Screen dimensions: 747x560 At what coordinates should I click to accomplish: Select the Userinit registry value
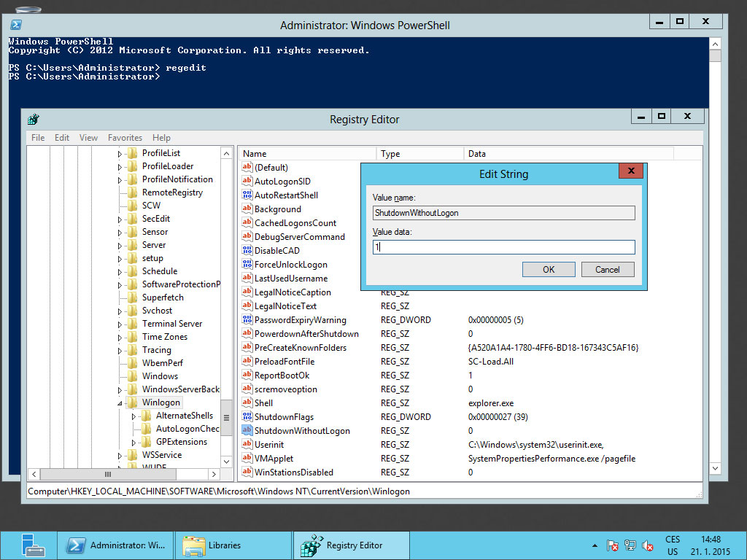tap(270, 445)
